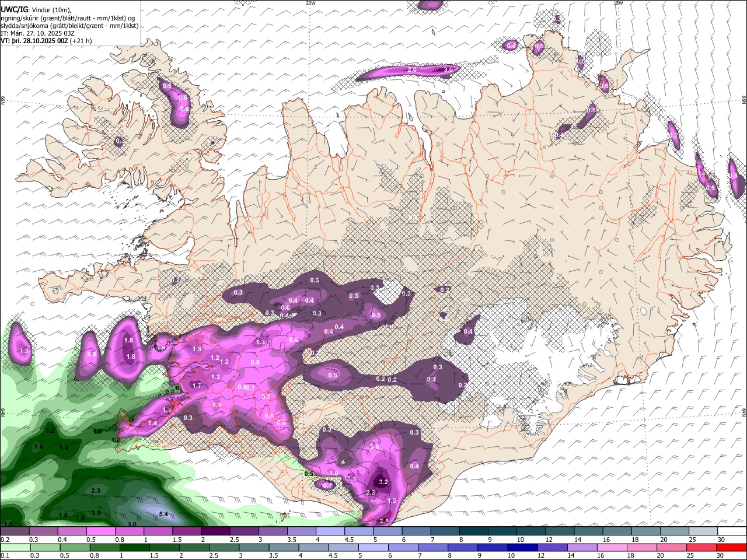This screenshot has height=560, width=747.
Task: Click the '0.1' label in the rain legend row
Action: tap(5, 556)
